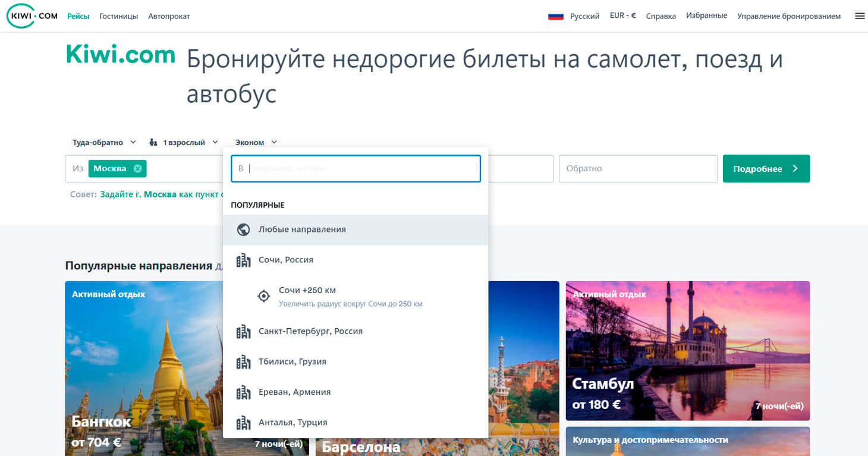Image resolution: width=868 pixels, height=456 pixels.
Task: Click the Russian flag icon near language selector
Action: click(556, 16)
